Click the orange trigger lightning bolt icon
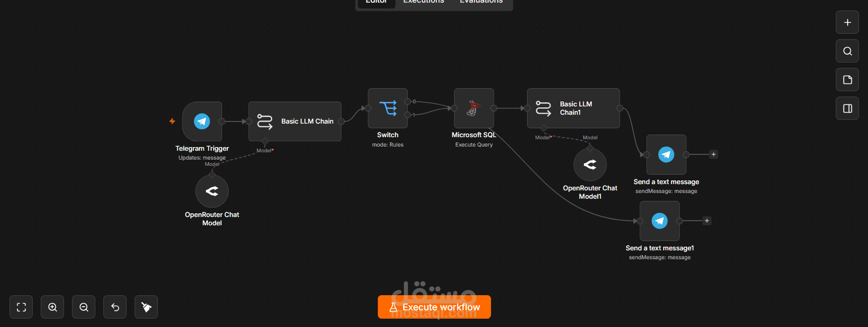This screenshot has height=327, width=868. point(172,121)
